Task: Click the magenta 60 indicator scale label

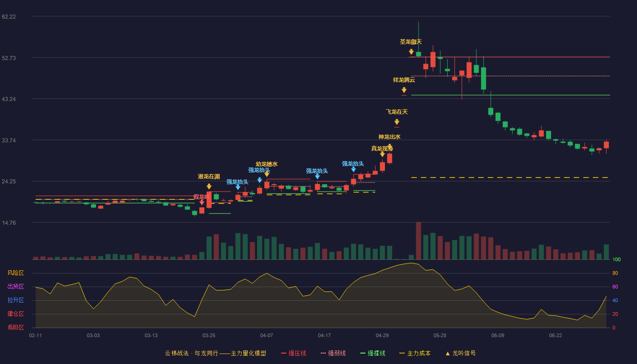Action: tap(615, 287)
